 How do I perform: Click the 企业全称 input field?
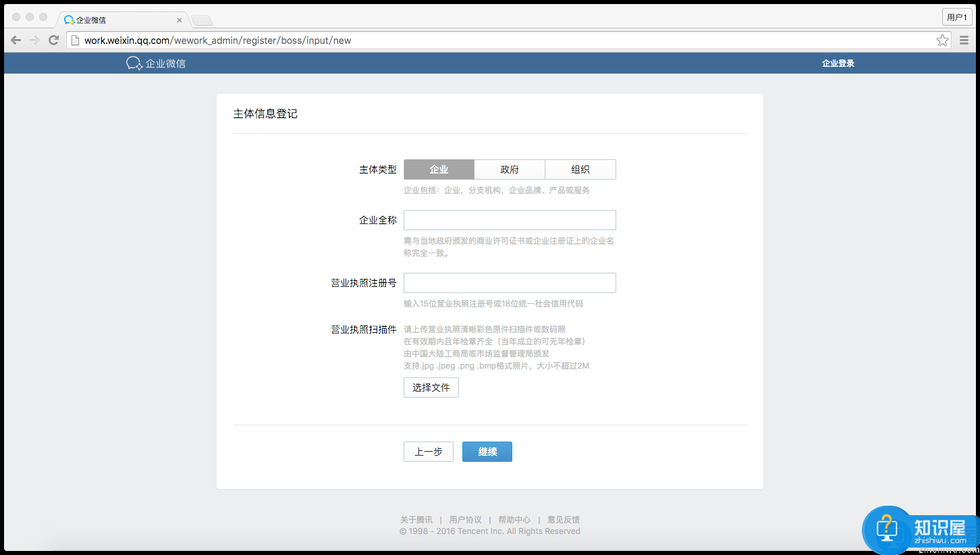coord(510,220)
